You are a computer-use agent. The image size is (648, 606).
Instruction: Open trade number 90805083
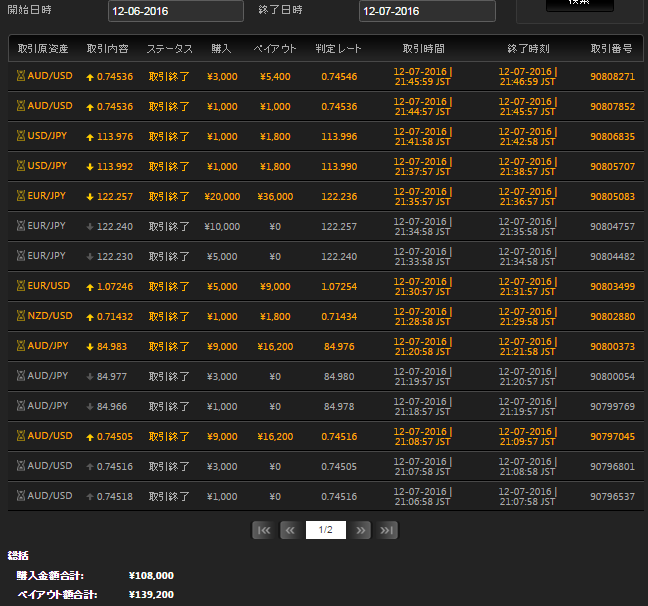(612, 196)
